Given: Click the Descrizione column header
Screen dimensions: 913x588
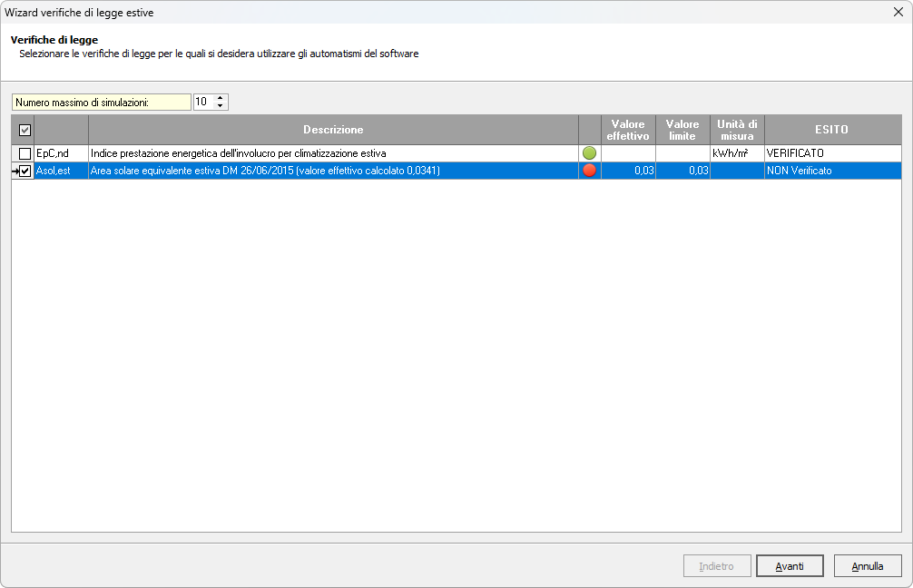Looking at the screenshot, I should pyautogui.click(x=333, y=130).
